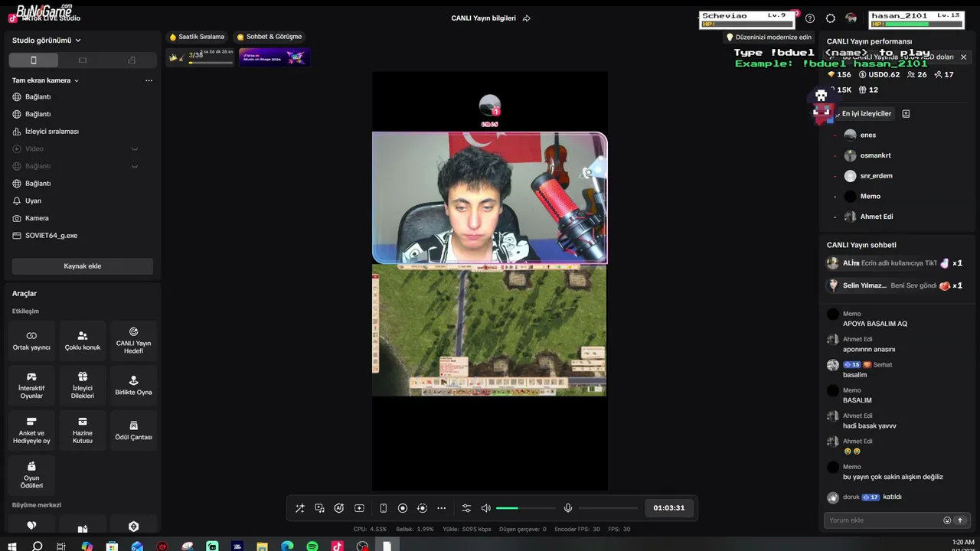Click the Kaynak ekle button

[x=83, y=266]
